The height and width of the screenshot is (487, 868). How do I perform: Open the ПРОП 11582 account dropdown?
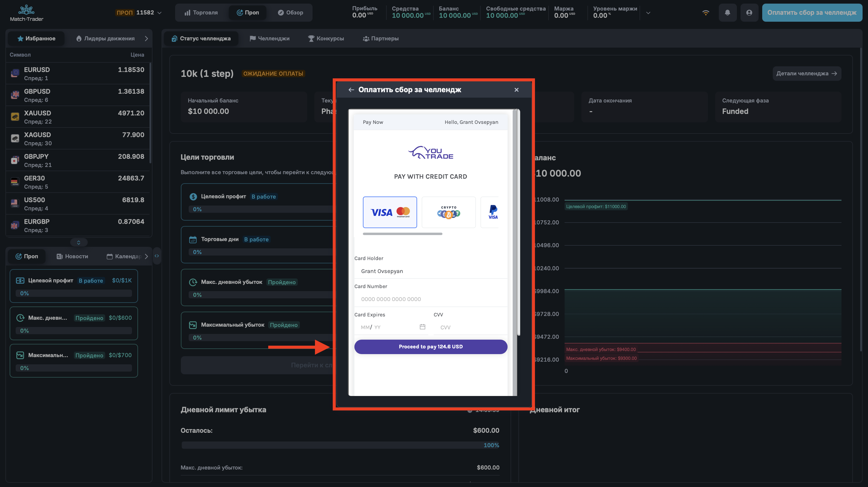138,13
